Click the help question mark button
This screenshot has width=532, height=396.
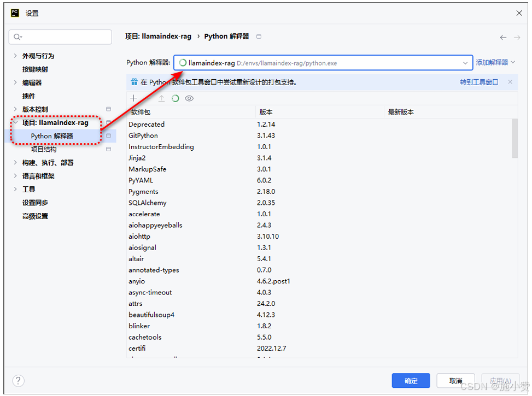click(19, 381)
